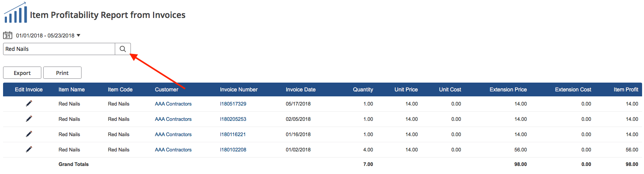Open AAA Contractors link in first row
This screenshot has width=644, height=174.
tap(173, 104)
